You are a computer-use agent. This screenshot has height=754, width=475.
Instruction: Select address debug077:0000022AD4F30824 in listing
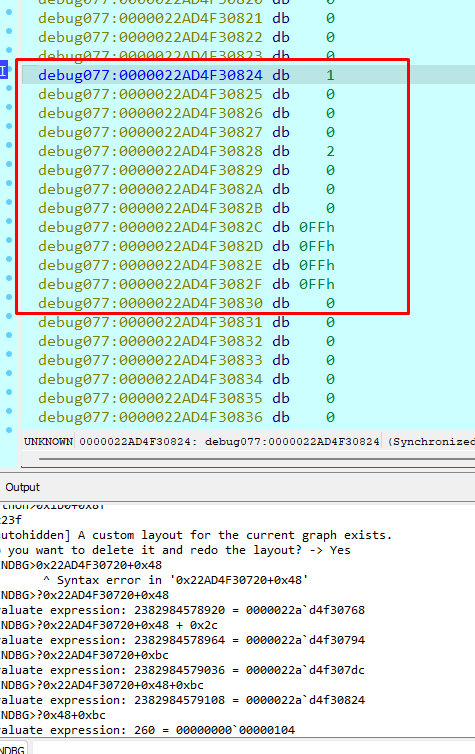(x=150, y=75)
